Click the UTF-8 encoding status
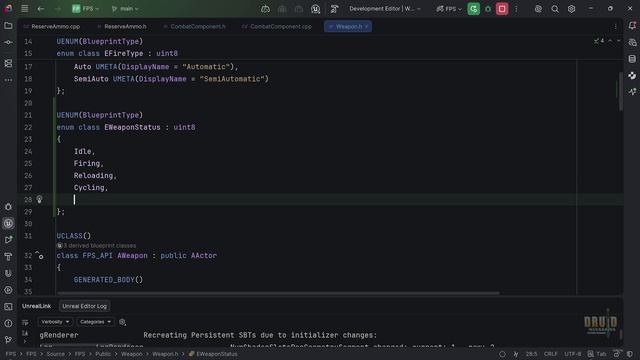 pos(573,354)
